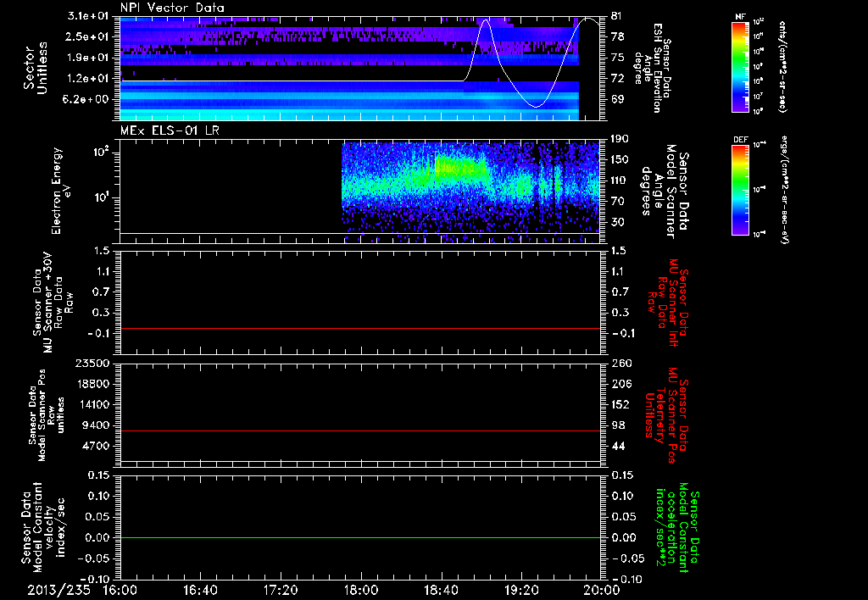
Task: Click the 78 degree sun elevation tick
Action: [x=617, y=36]
